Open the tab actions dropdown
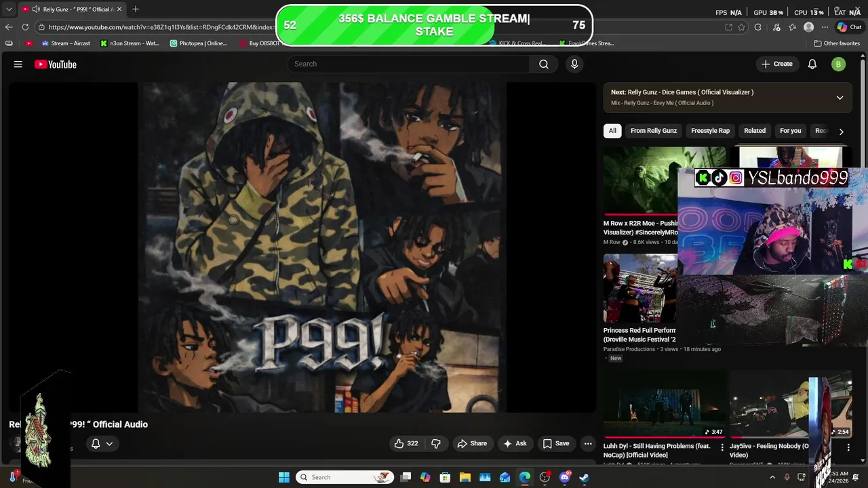Viewport: 868px width, 488px height. [9, 9]
